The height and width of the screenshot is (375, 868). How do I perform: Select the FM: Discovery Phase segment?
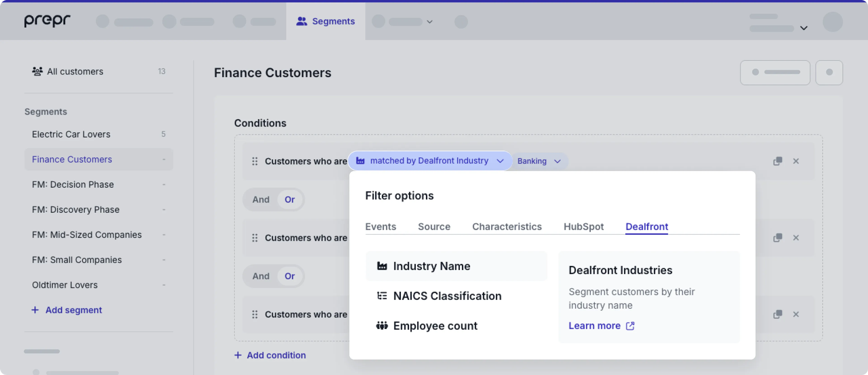(x=98, y=209)
